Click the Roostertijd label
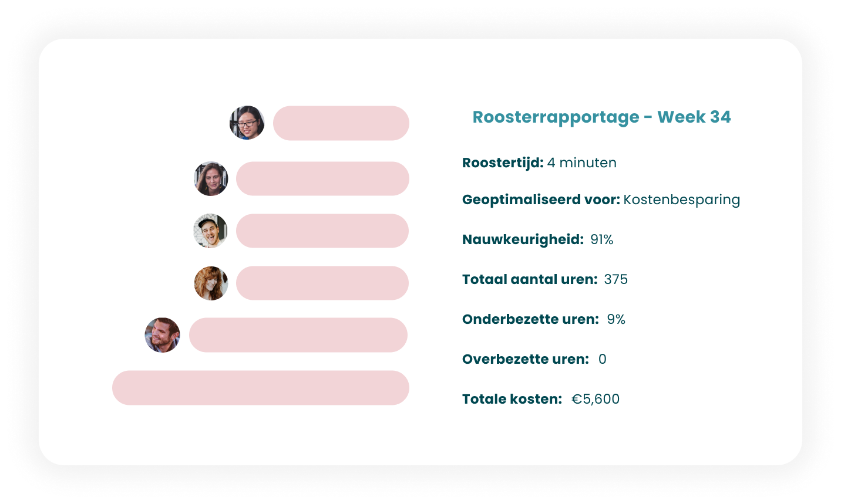Viewport: 841px width, 504px height. tap(503, 163)
